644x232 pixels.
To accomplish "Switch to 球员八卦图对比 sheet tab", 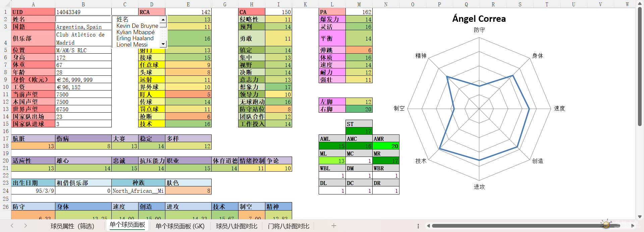I will pos(237,226).
